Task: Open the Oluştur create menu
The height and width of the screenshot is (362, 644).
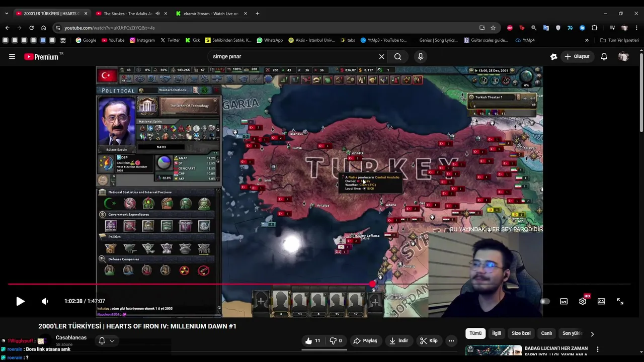Action: (577, 57)
